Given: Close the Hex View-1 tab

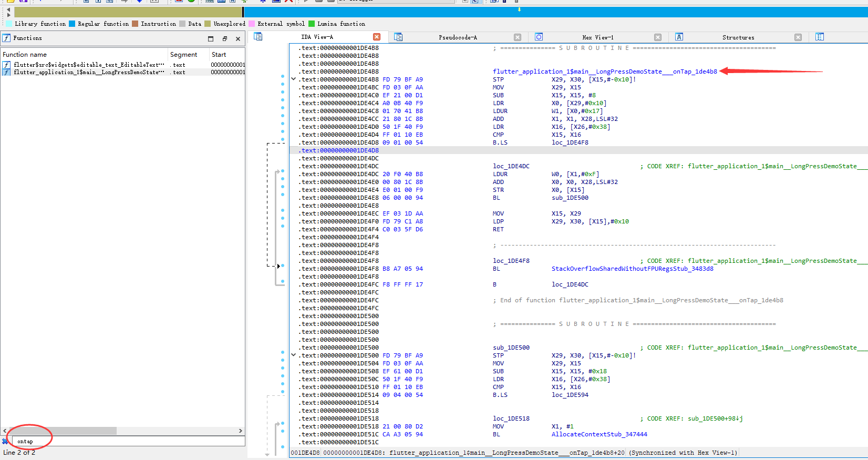Looking at the screenshot, I should [658, 37].
